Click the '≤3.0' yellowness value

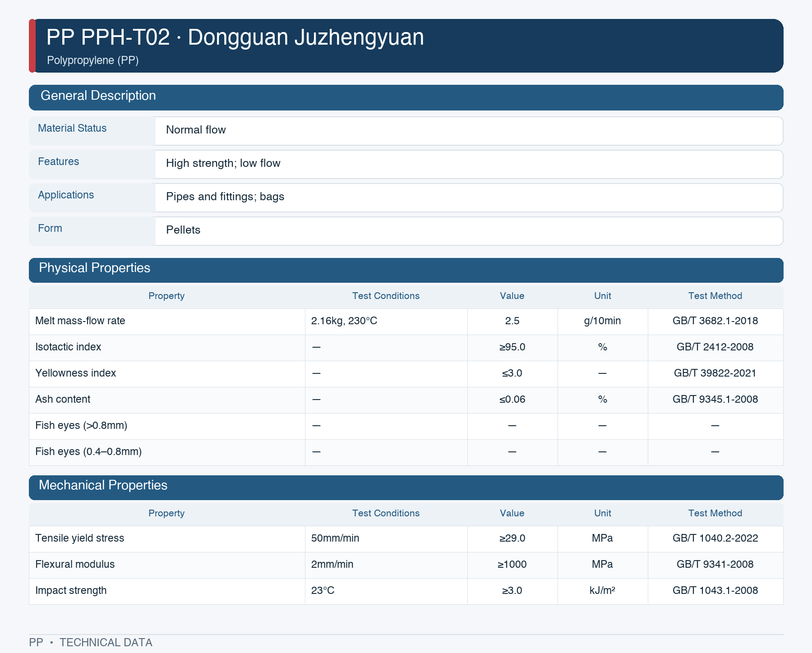pos(512,373)
